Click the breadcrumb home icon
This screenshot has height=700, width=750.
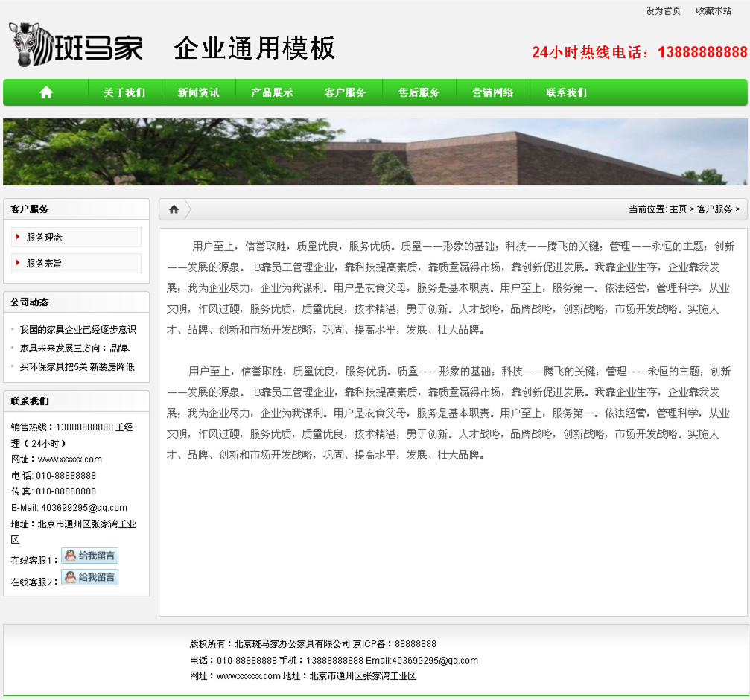click(174, 209)
